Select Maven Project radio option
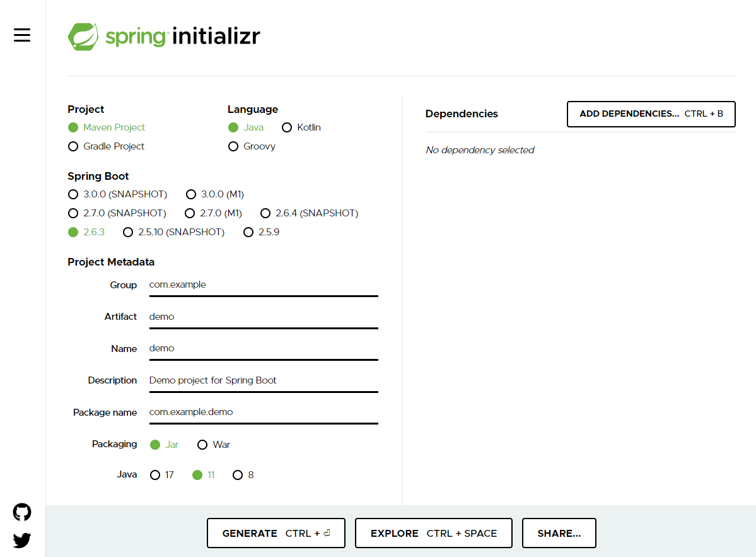 [107, 127]
